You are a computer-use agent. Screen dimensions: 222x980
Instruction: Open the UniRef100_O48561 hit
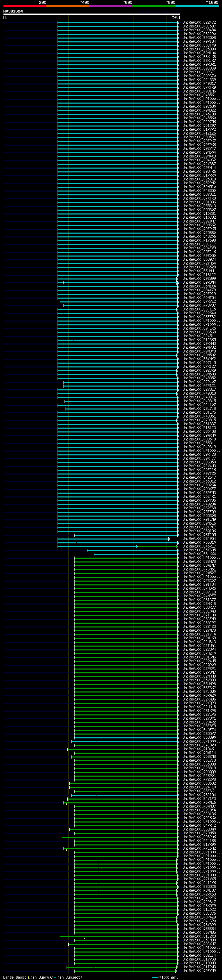pos(199,95)
